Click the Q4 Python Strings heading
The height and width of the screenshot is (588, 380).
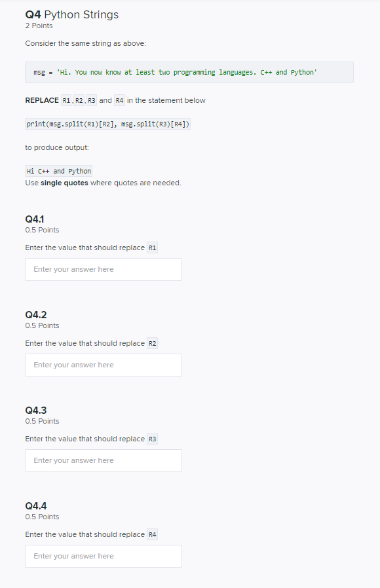coord(71,14)
